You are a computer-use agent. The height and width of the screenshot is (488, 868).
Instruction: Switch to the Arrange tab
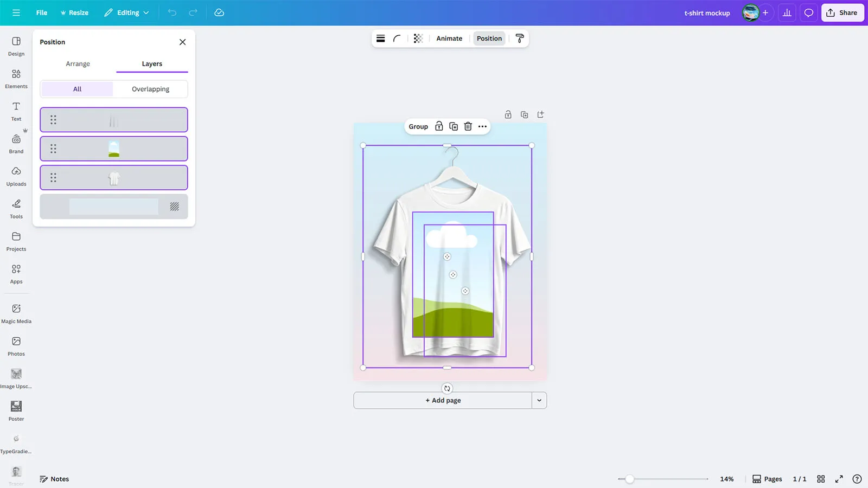pos(78,64)
